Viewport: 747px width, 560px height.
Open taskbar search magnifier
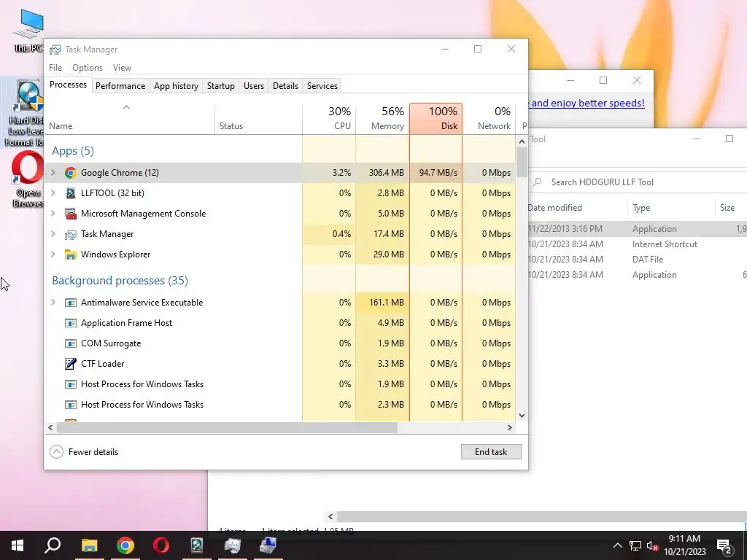[53, 545]
